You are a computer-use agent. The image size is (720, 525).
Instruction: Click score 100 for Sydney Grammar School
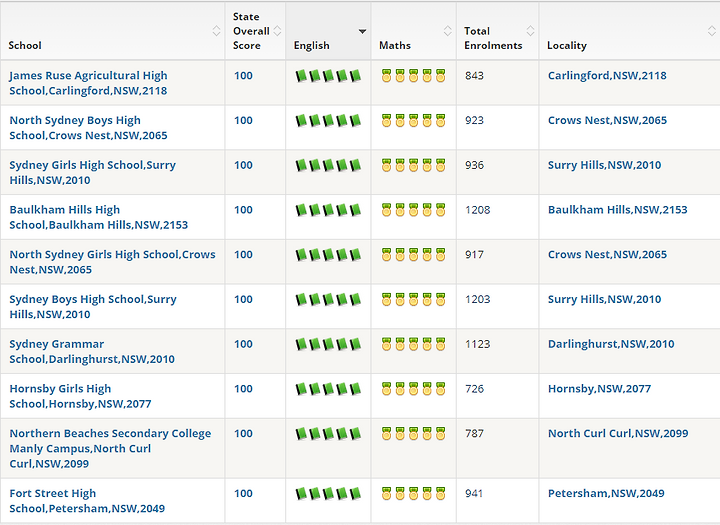point(243,344)
